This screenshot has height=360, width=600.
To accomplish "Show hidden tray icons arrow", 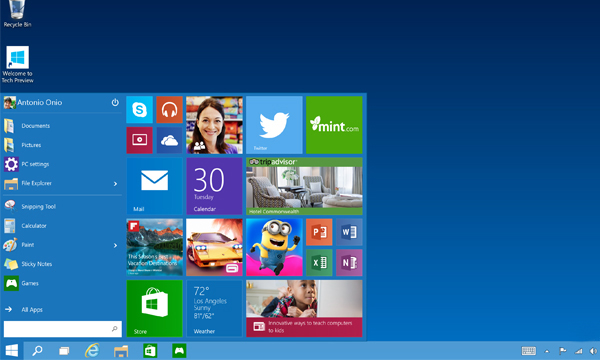I will [547, 351].
